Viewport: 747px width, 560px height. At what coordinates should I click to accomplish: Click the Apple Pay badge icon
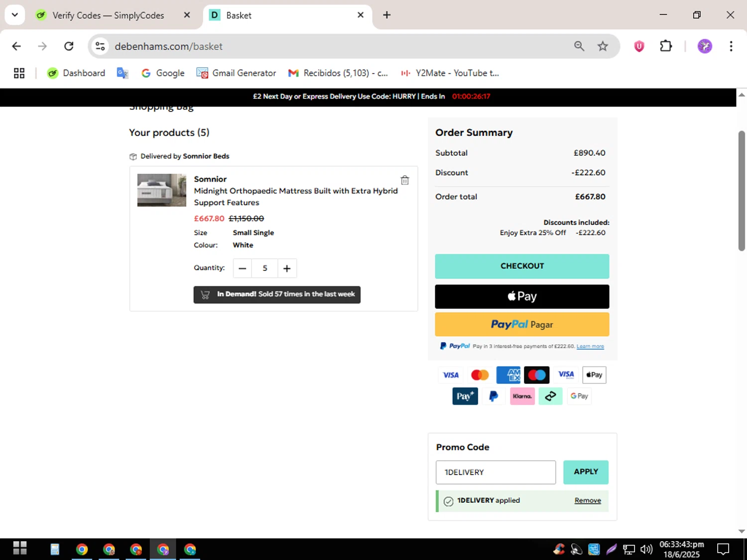tap(594, 375)
